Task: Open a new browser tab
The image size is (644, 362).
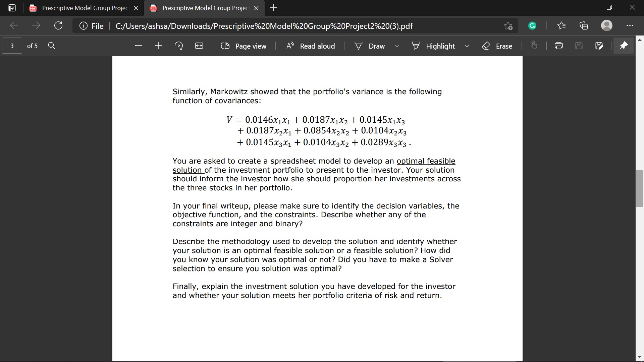Action: click(273, 8)
